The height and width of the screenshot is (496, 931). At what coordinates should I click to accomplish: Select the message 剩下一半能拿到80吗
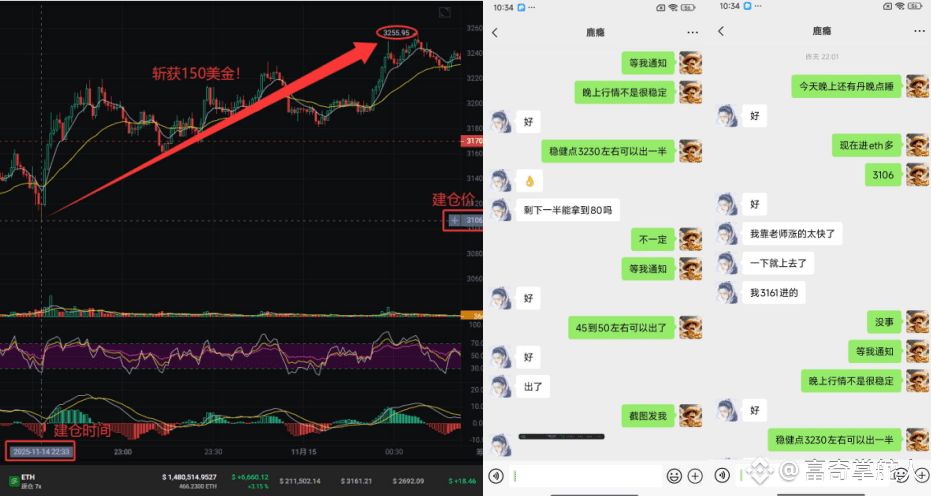tap(568, 210)
